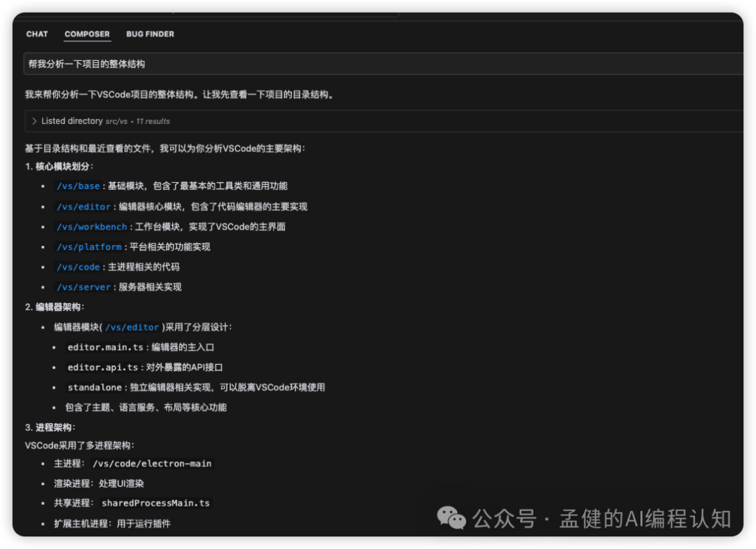Open the BUG FINDER tab
The image size is (756, 549).
pyautogui.click(x=150, y=34)
